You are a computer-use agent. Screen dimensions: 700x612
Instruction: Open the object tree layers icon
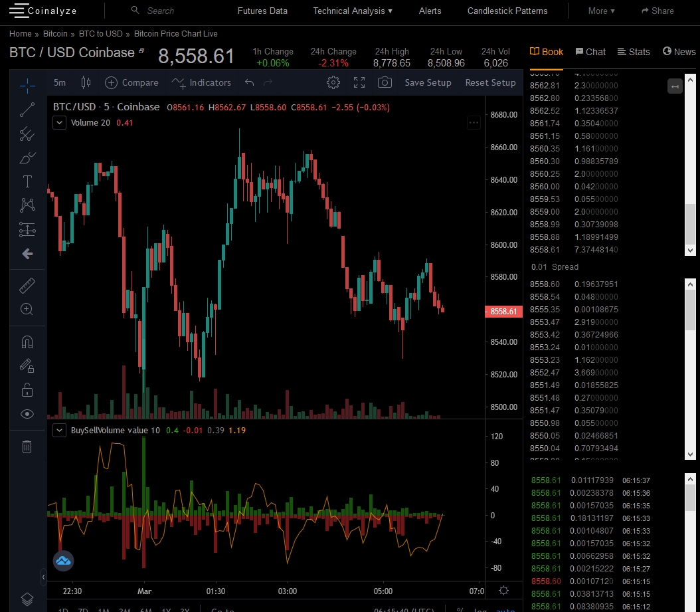(x=27, y=599)
